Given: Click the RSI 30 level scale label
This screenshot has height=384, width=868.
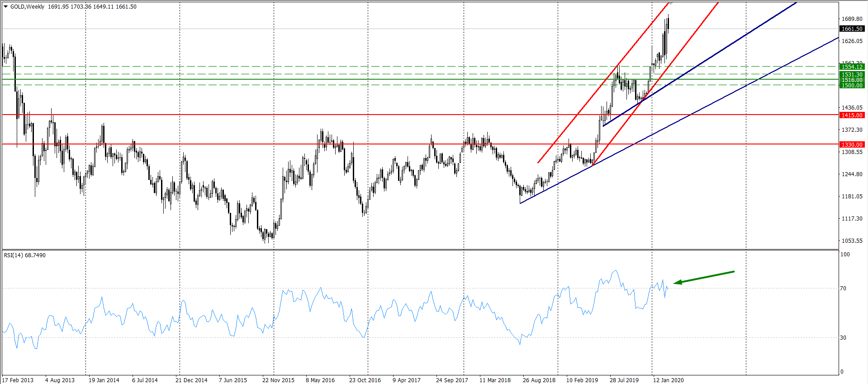Looking at the screenshot, I should click(x=843, y=338).
